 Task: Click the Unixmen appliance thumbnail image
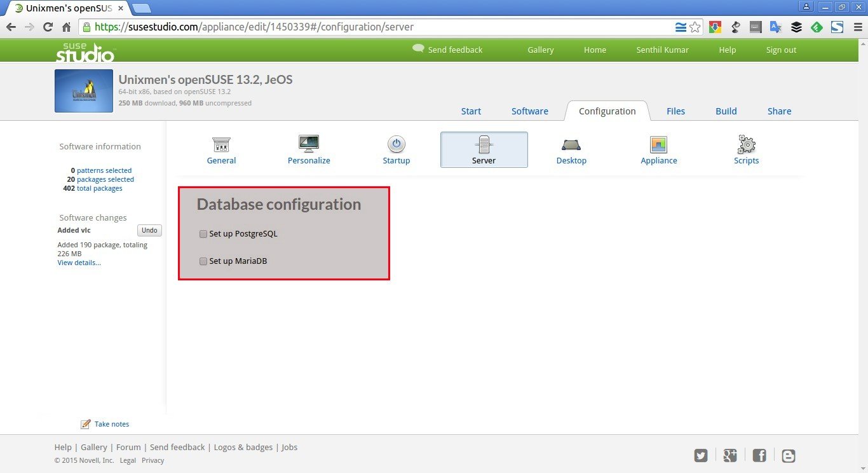[84, 91]
